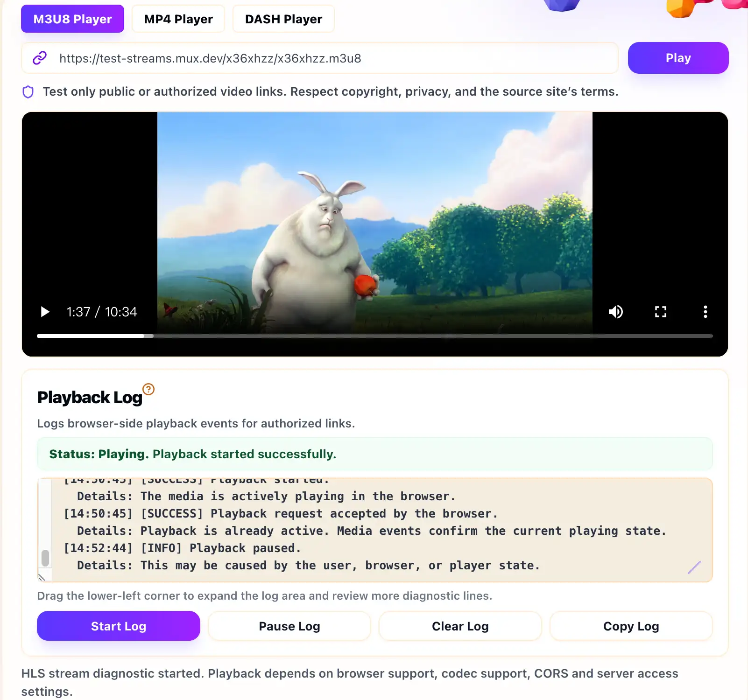Enter fullscreen mode on the video

660,312
